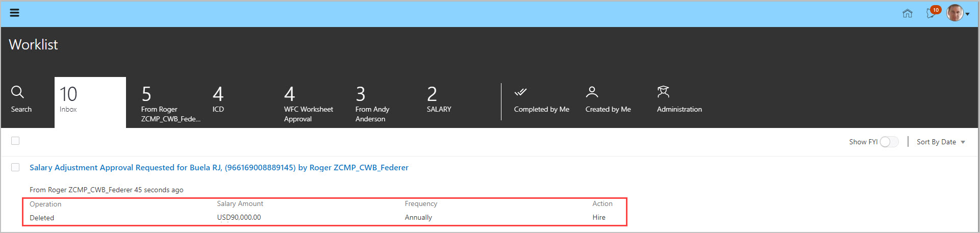Open the SALARY view with 2 items
980x233 pixels.
(439, 100)
